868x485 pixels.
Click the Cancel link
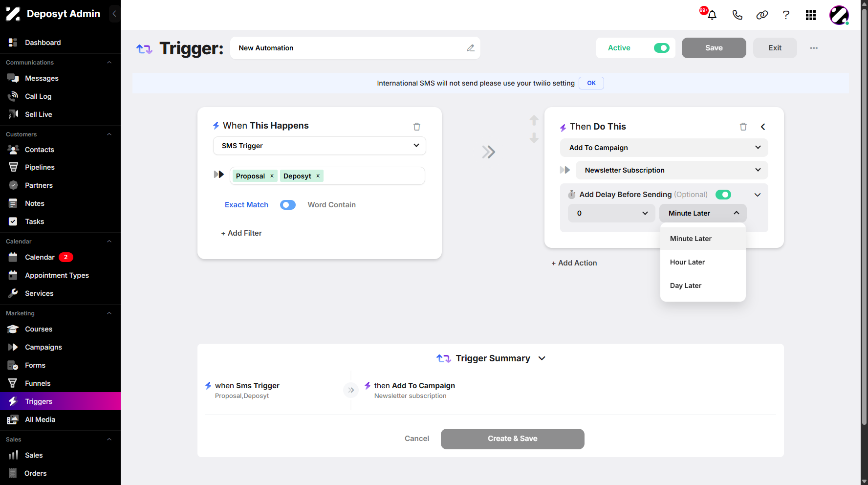click(x=417, y=439)
